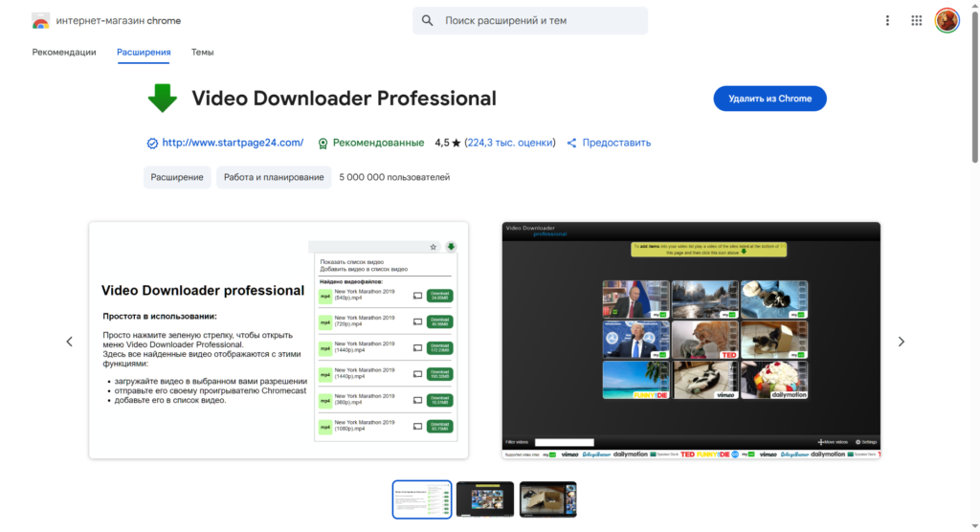Open the first large promo screenshot
The width and height of the screenshot is (980, 532).
[278, 340]
